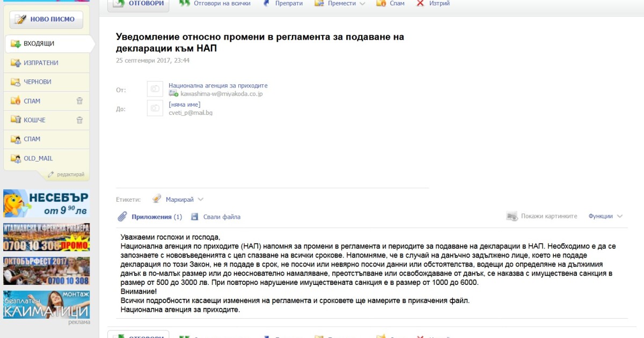This screenshot has height=338, width=644.
Task: Open the КЛИМАТИЦИ advertisement banner
Action: click(46, 305)
